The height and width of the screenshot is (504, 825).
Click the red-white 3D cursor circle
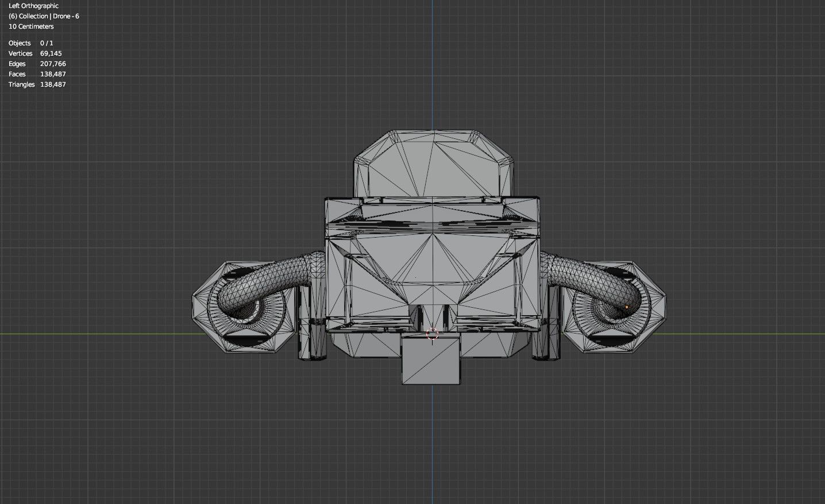[x=433, y=334]
